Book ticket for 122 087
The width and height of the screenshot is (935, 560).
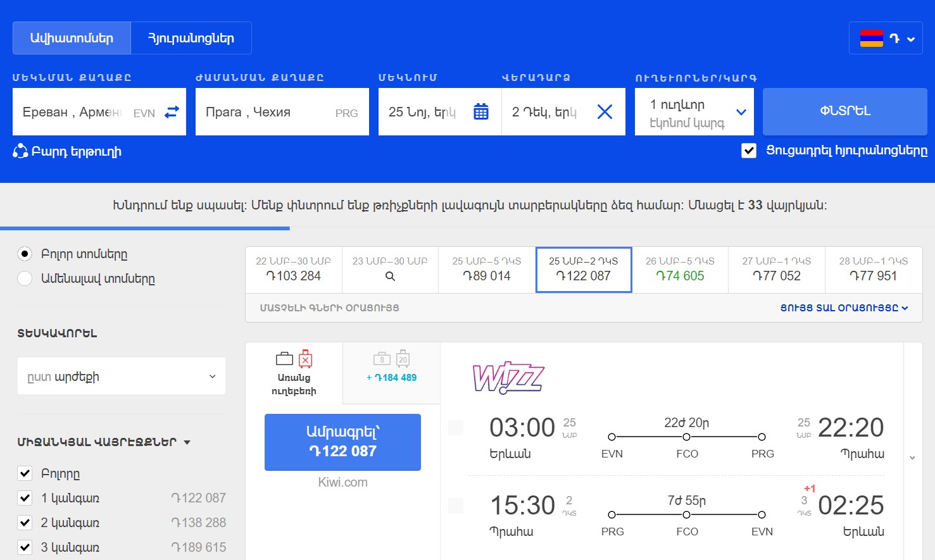pyautogui.click(x=342, y=442)
